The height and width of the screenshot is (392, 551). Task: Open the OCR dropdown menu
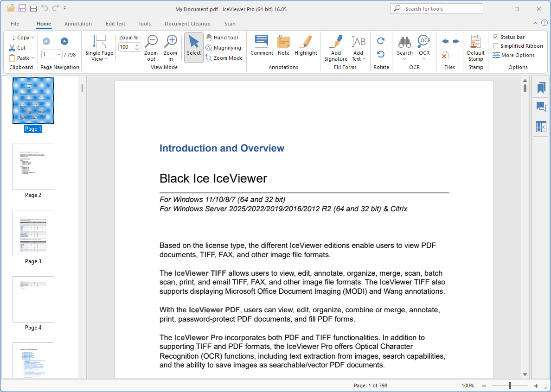click(424, 59)
